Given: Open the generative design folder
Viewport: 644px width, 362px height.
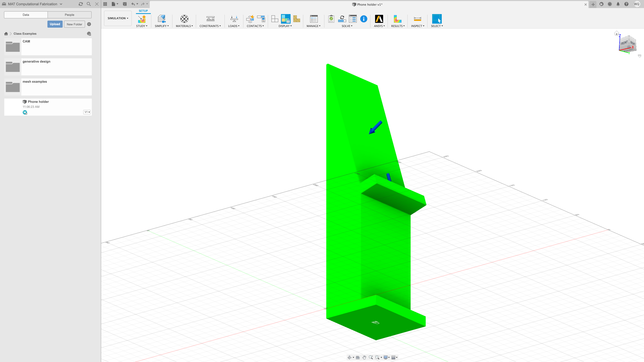Looking at the screenshot, I should pos(48,67).
